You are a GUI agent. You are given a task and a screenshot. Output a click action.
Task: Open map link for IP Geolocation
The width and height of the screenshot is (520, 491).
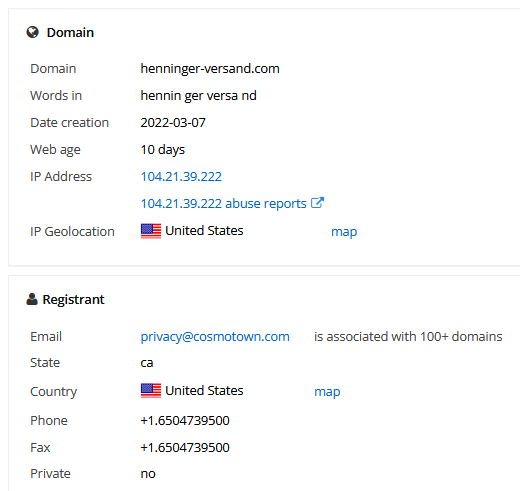(344, 232)
